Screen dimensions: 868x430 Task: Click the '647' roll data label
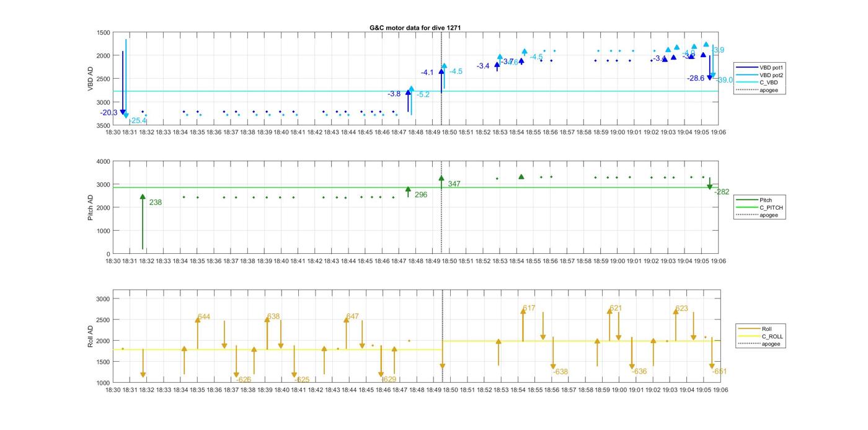pyautogui.click(x=353, y=316)
